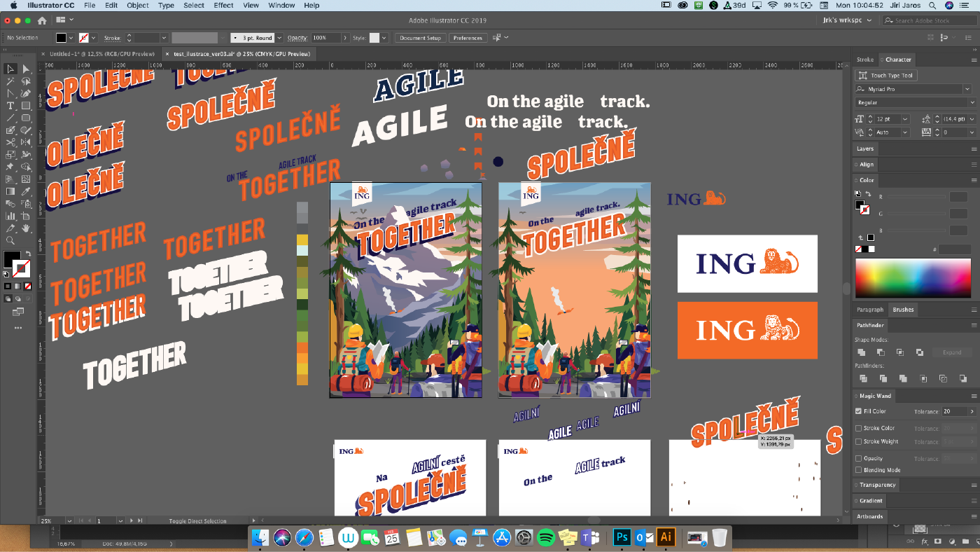This screenshot has width=980, height=552.
Task: Click the hex color input field
Action: [x=953, y=249]
